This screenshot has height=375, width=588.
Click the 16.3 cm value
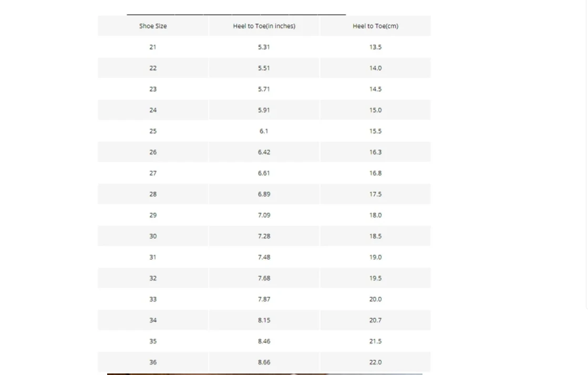coord(375,152)
